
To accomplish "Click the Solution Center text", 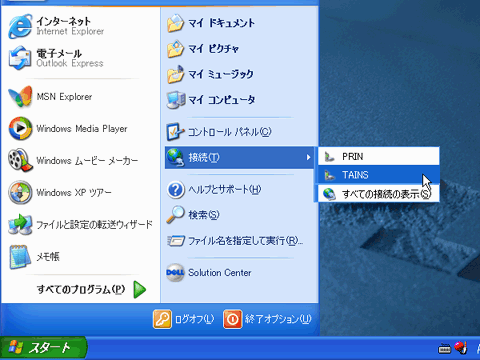I will [220, 273].
